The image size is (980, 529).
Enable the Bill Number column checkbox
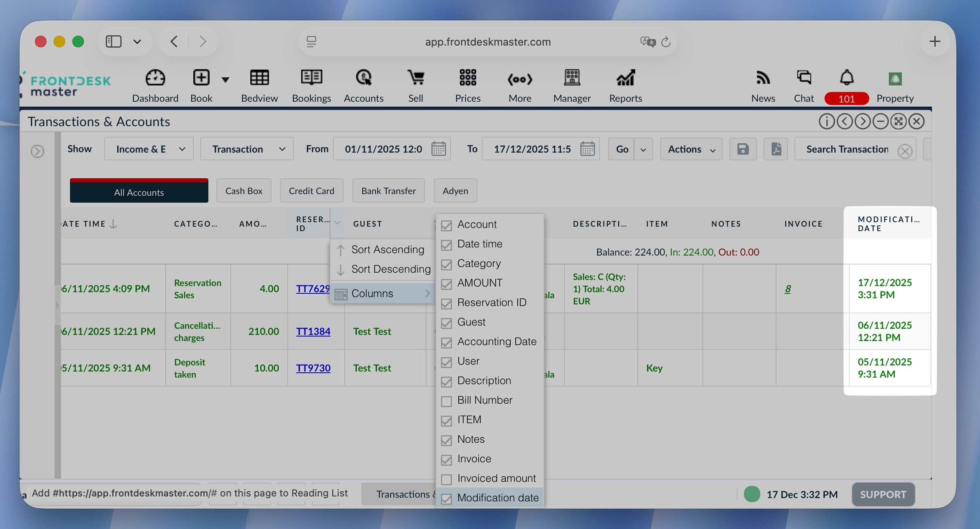point(446,401)
